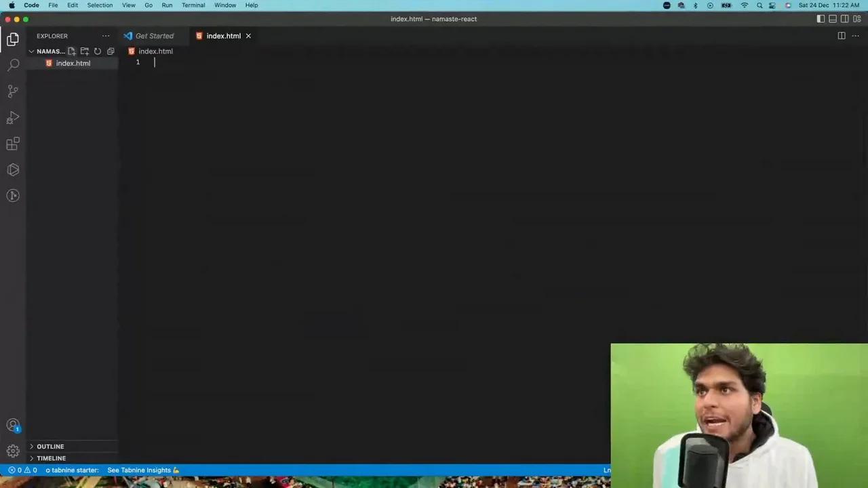Expand the OUTLINE section

[x=50, y=446]
